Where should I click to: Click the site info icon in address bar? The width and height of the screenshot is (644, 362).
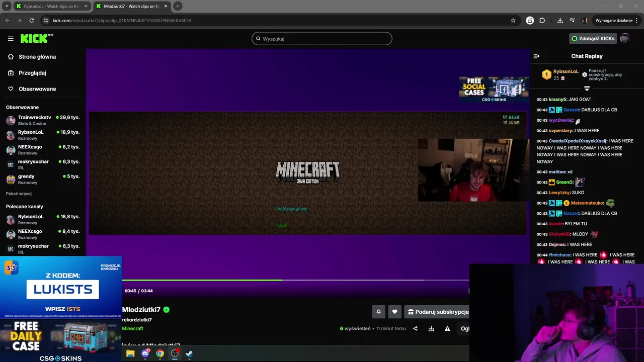(46, 21)
